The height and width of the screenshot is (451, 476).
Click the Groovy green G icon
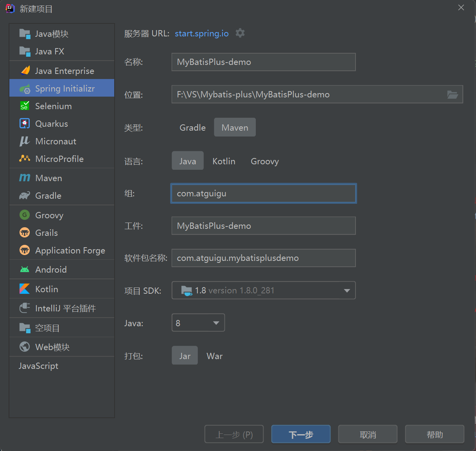25,215
